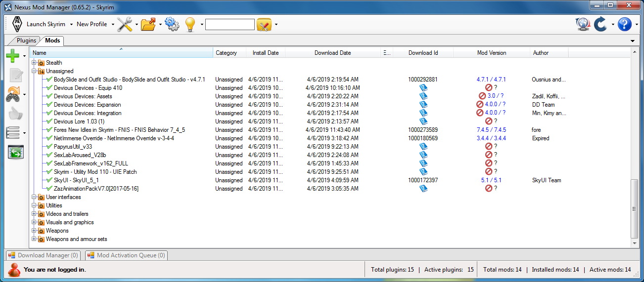Toggle the checkmark for ZazAnimationPackV7.0

pos(49,189)
